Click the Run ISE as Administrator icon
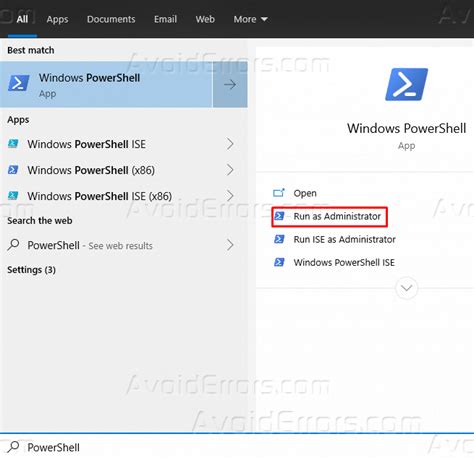This screenshot has width=474, height=460. click(x=279, y=239)
